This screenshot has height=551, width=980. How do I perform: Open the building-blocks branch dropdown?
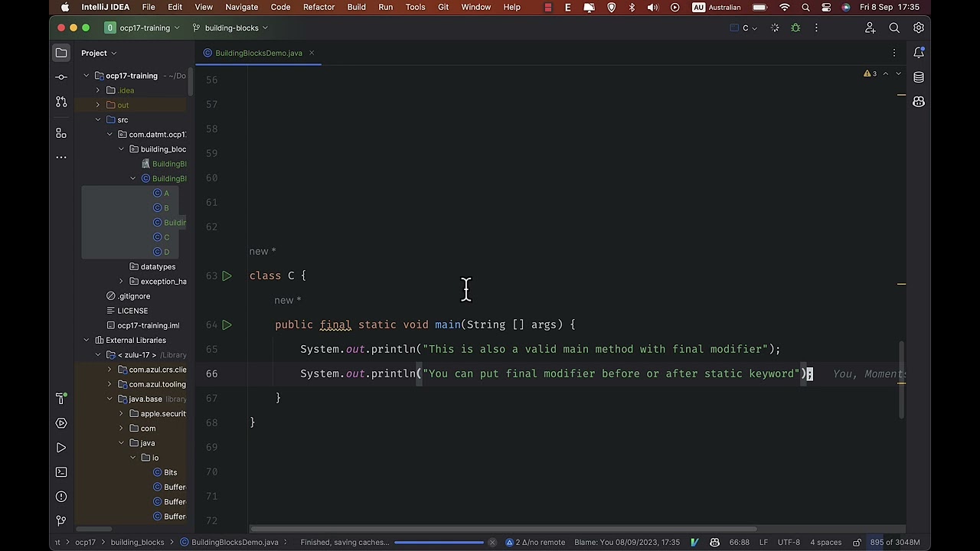[230, 28]
